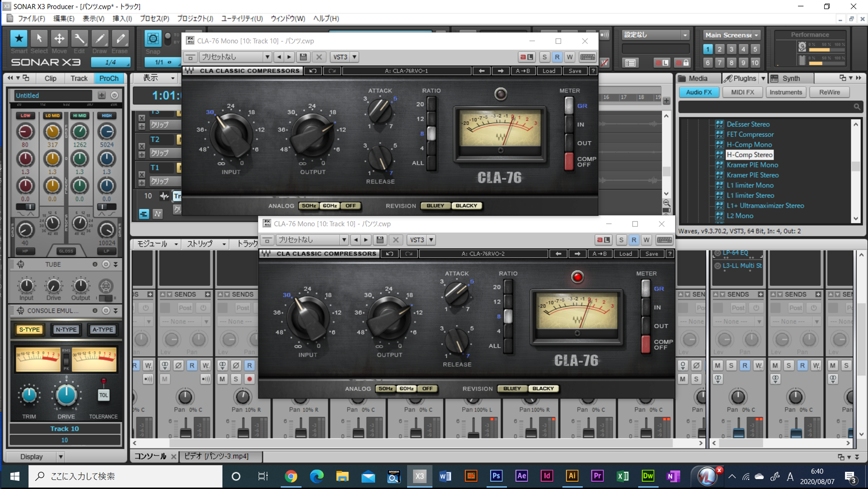Viewport: 868px width, 489px height.
Task: Open VST3 dropdown in upper CLA-76 window
Action: 354,57
